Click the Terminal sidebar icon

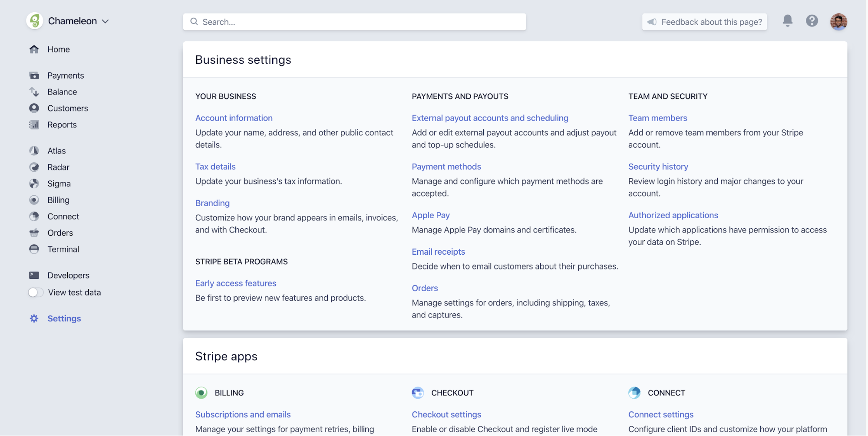[x=34, y=249]
